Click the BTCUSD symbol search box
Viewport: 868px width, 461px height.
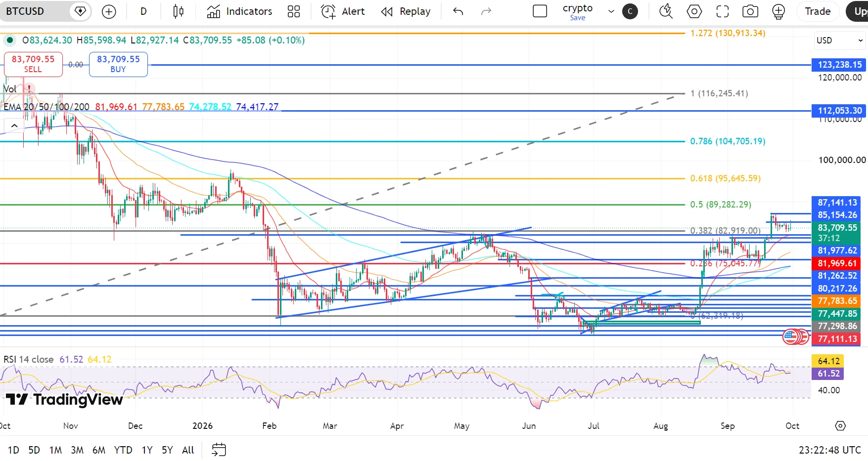tap(35, 11)
